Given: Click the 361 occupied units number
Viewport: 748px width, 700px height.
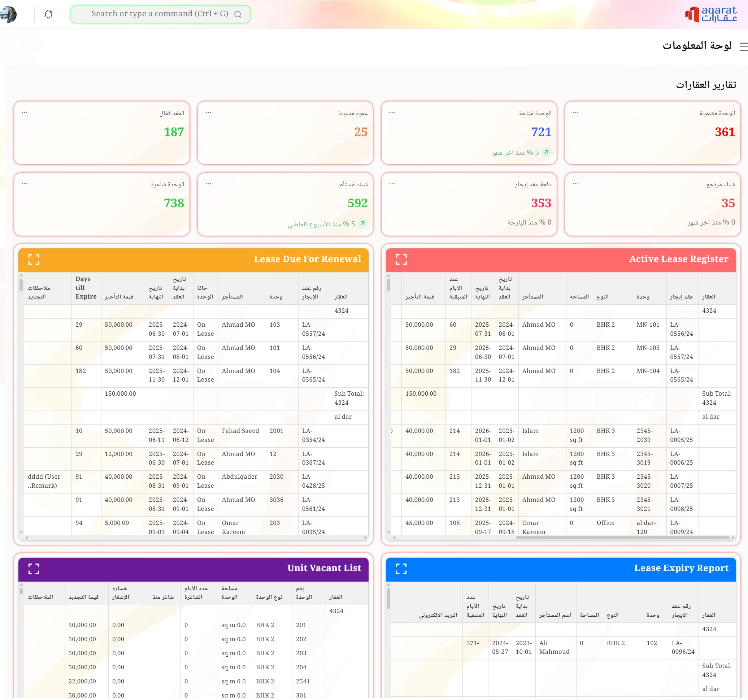Looking at the screenshot, I should pos(725,132).
